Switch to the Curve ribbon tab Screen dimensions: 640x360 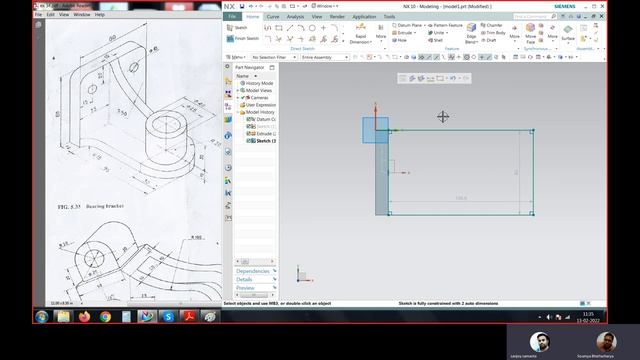point(273,17)
